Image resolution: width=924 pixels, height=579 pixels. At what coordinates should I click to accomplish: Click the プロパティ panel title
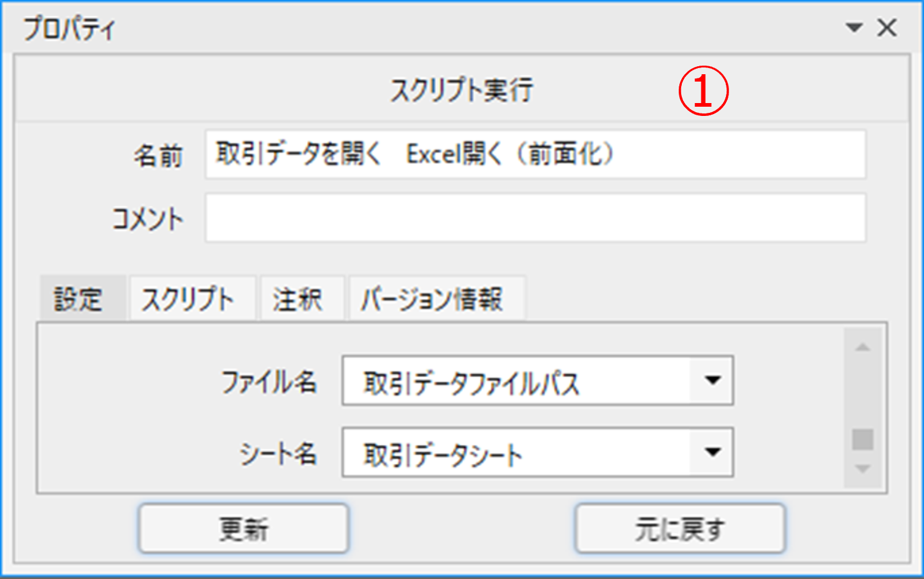coord(69,29)
